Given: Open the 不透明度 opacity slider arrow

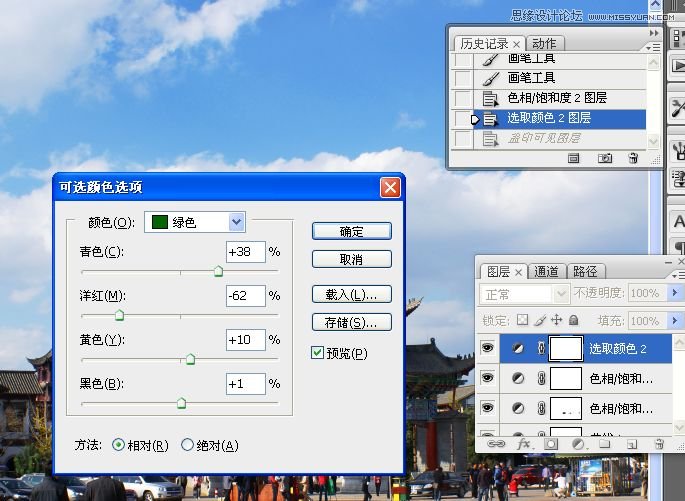Looking at the screenshot, I should tap(675, 293).
